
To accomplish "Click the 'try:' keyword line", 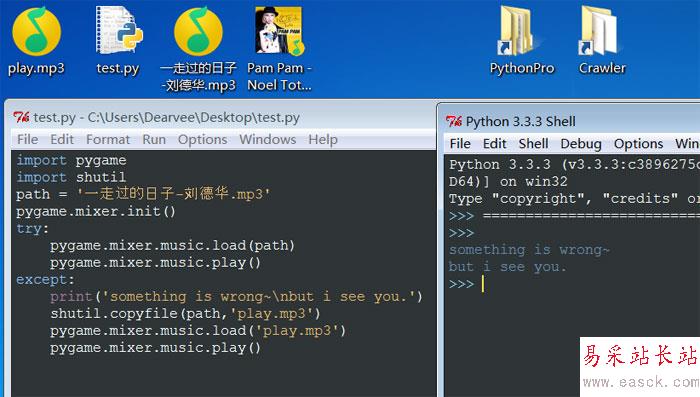I will 33,229.
